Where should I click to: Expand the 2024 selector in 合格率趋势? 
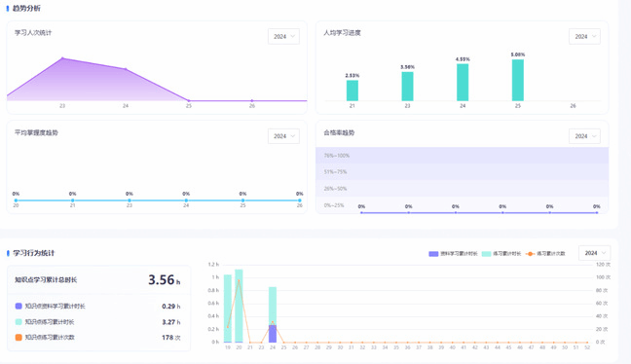tap(584, 136)
